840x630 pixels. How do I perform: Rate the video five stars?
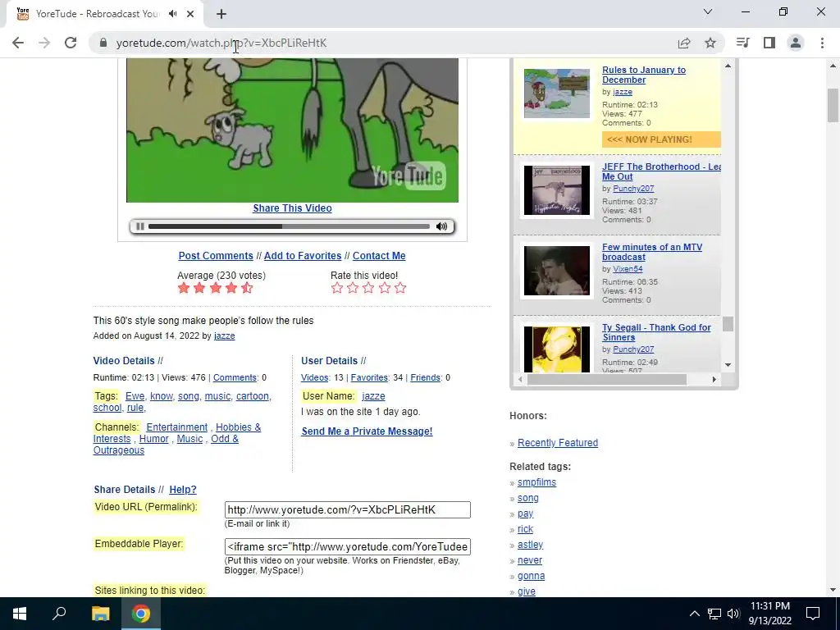tap(400, 288)
